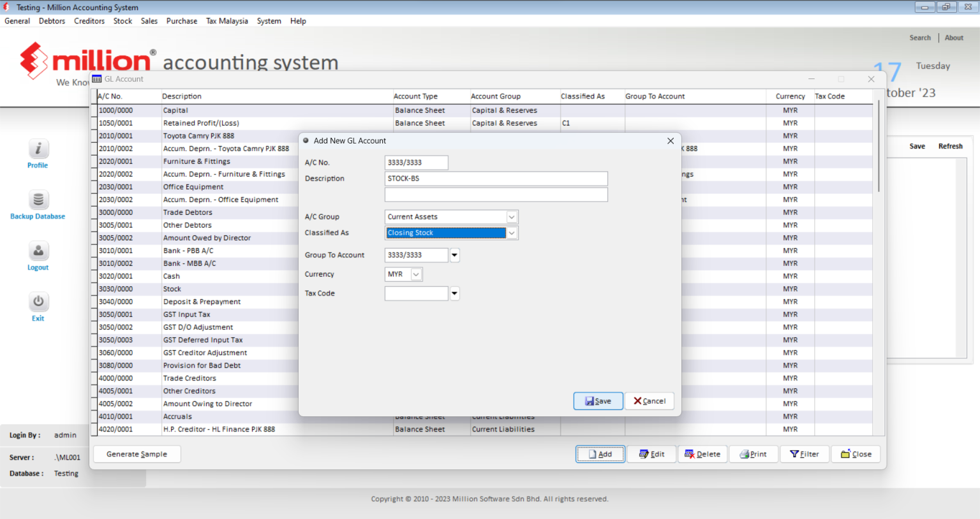This screenshot has width=980, height=519.
Task: Open the Filter for GL accounts
Action: pyautogui.click(x=805, y=454)
